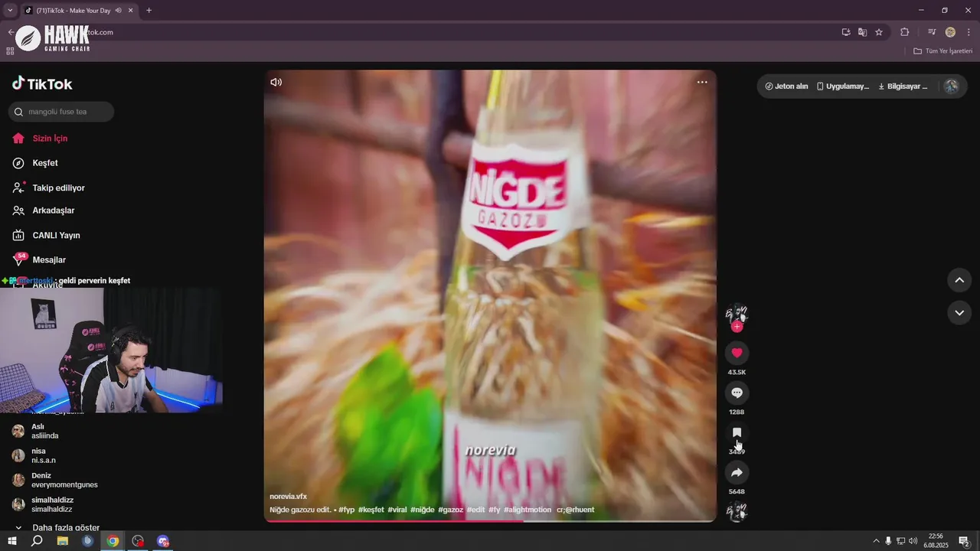Open Chrome extensions puzzle icon
The image size is (980, 551).
point(904,32)
